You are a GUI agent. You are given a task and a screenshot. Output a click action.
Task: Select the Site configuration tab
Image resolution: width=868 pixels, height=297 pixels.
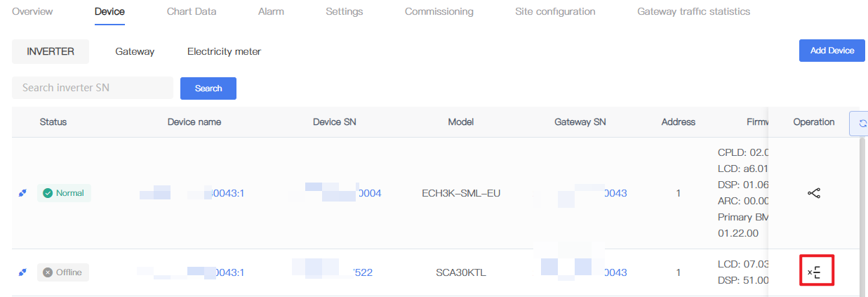click(555, 11)
